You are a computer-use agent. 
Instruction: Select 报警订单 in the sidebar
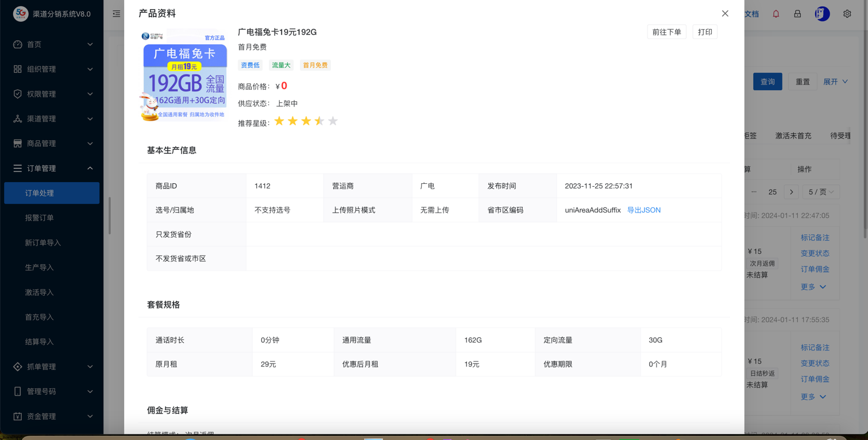(39, 218)
